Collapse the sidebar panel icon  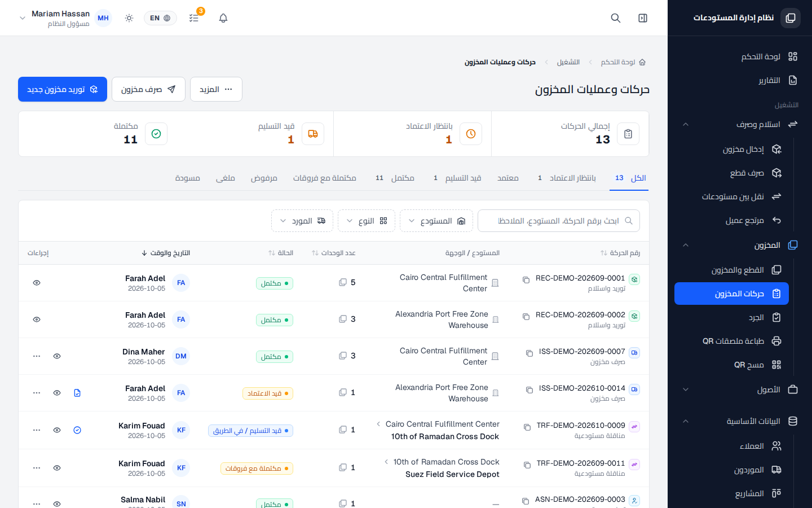point(643,18)
